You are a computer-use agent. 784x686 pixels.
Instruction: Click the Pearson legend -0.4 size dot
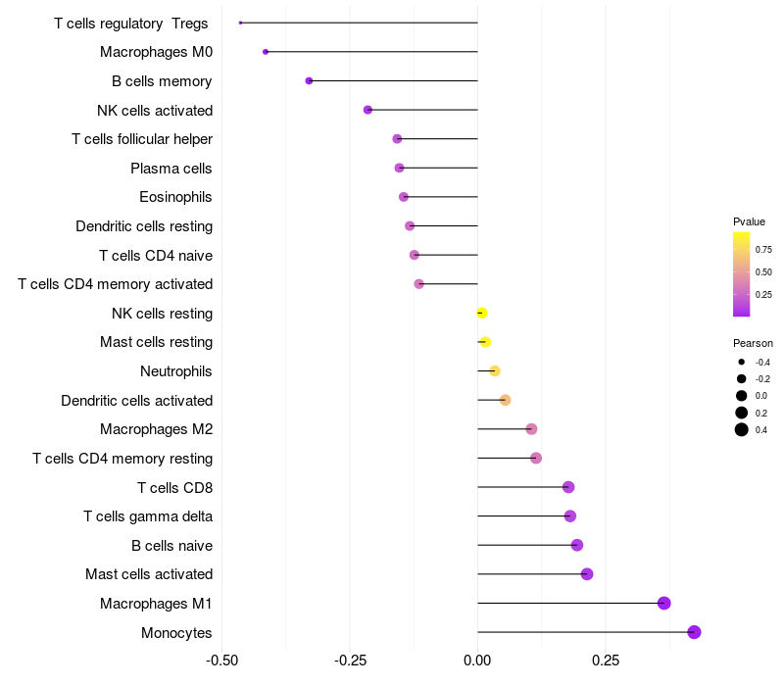[x=742, y=362]
